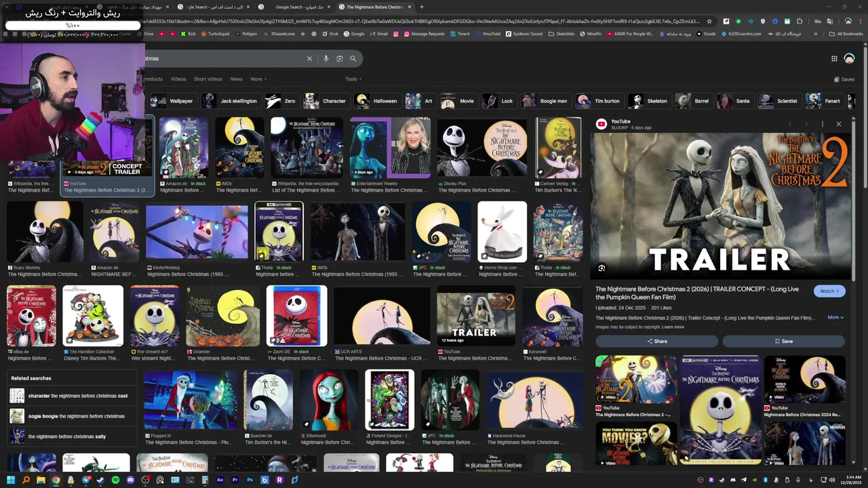Filter by the Lock chip
The height and width of the screenshot is (488, 868).
click(x=498, y=101)
